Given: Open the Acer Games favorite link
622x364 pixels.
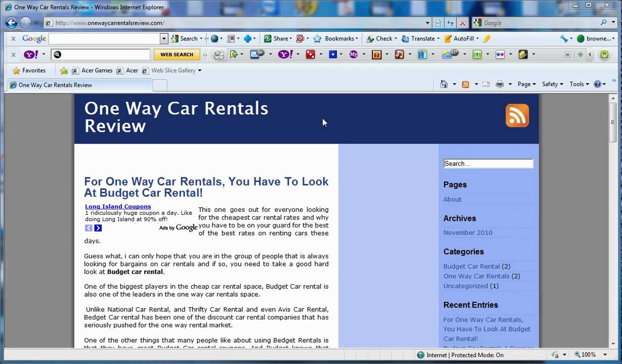Looking at the screenshot, I should pos(92,70).
